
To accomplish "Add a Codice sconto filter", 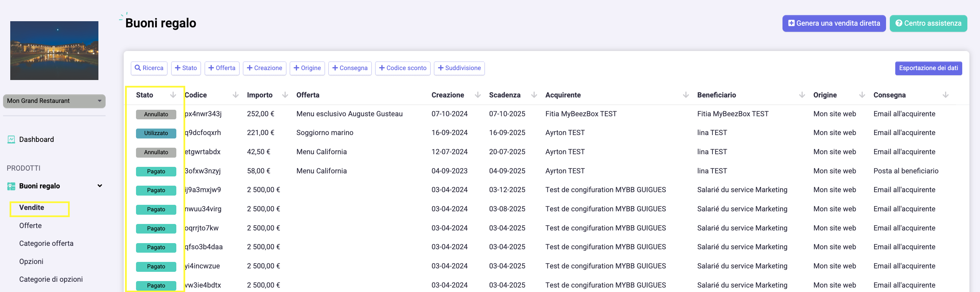I will 403,68.
